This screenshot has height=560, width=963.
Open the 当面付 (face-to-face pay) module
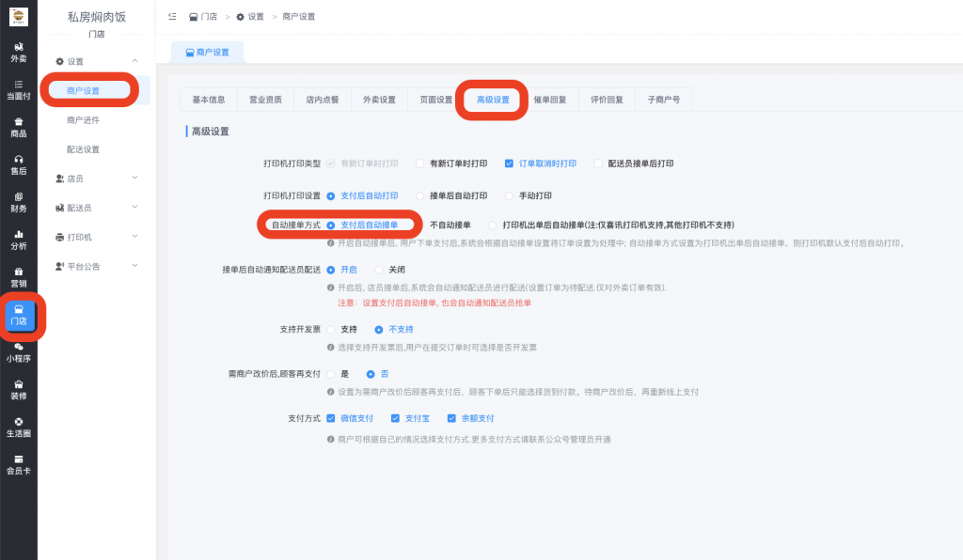click(19, 89)
